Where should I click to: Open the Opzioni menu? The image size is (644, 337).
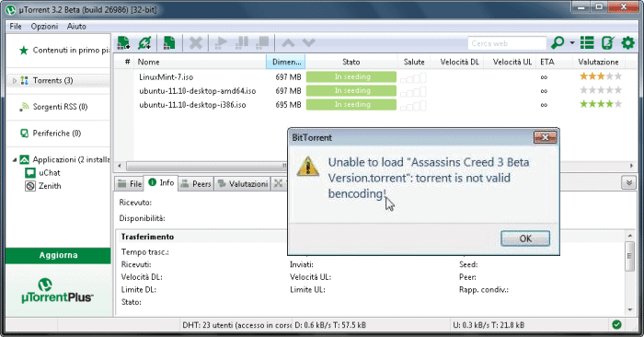[x=44, y=27]
